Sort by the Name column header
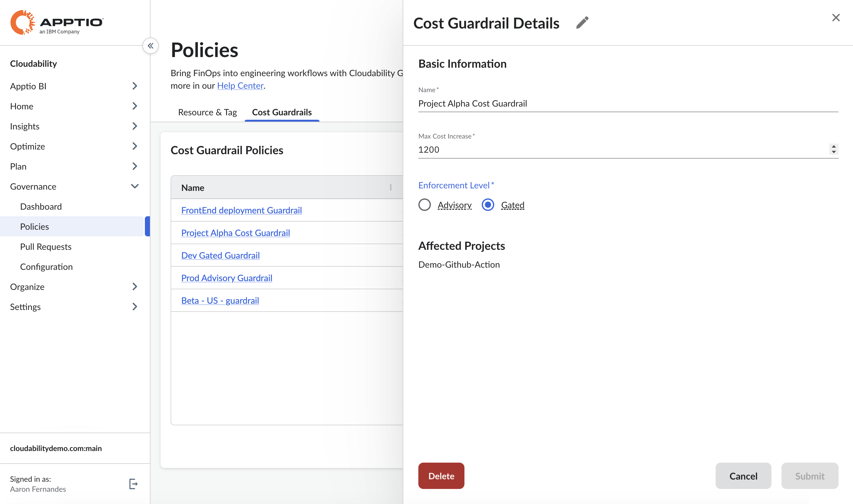The width and height of the screenshot is (853, 504). [193, 188]
